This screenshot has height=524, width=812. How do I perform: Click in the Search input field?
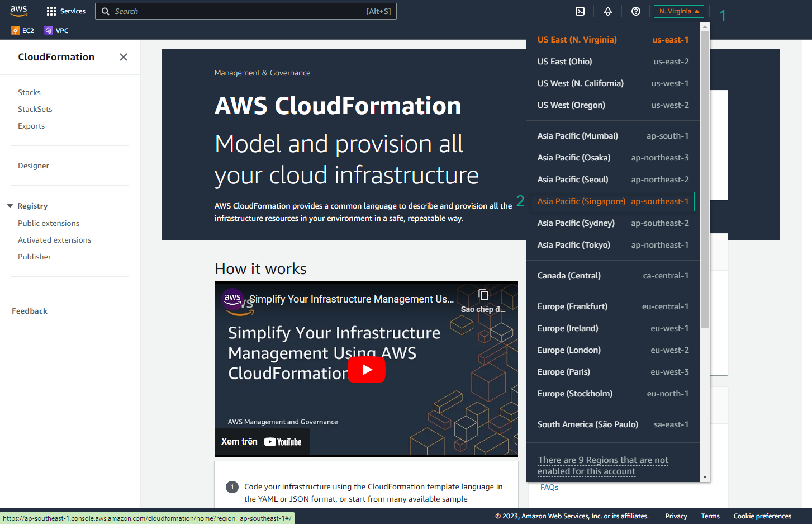click(x=246, y=11)
